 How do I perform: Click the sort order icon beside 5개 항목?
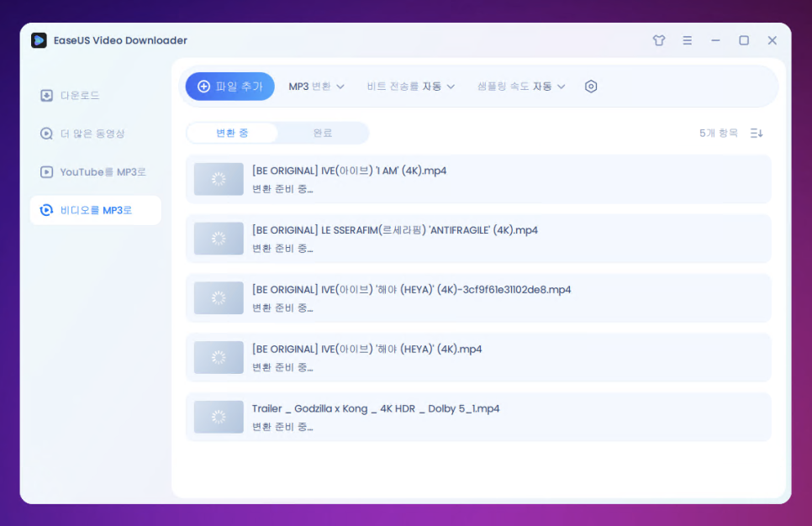[x=757, y=133]
